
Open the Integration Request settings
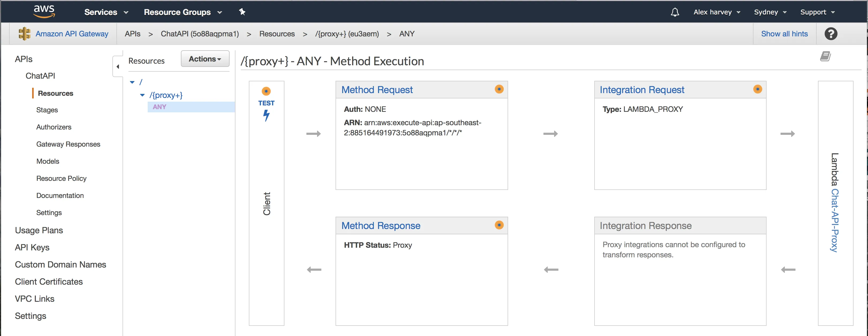[642, 90]
